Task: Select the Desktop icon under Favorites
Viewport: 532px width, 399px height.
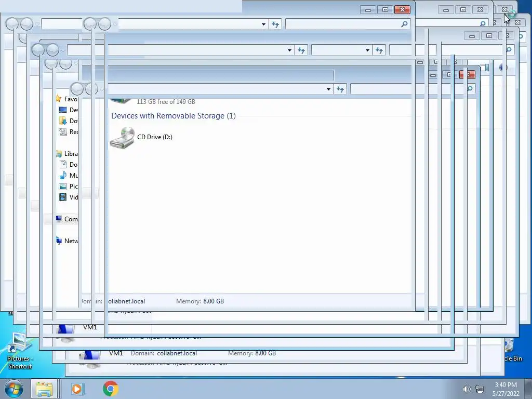Action: (63, 110)
